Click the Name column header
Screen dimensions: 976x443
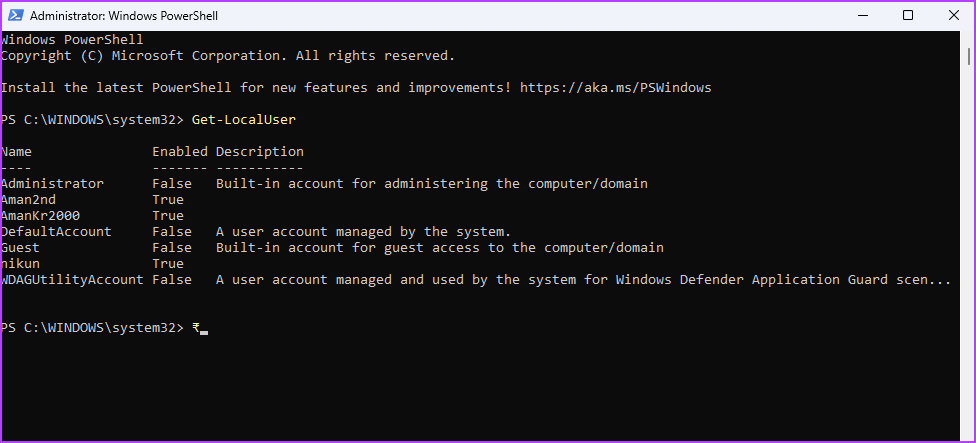point(16,152)
